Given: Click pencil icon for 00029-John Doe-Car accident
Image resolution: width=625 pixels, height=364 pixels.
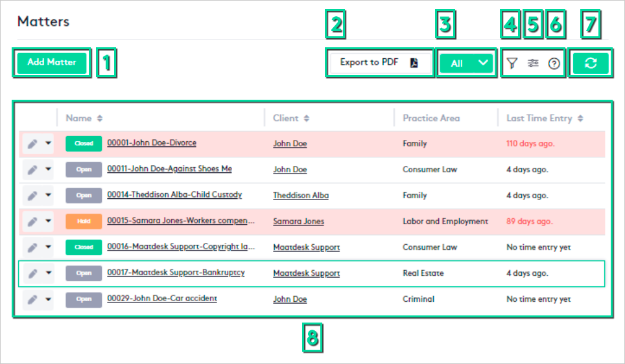Looking at the screenshot, I should tap(32, 299).
